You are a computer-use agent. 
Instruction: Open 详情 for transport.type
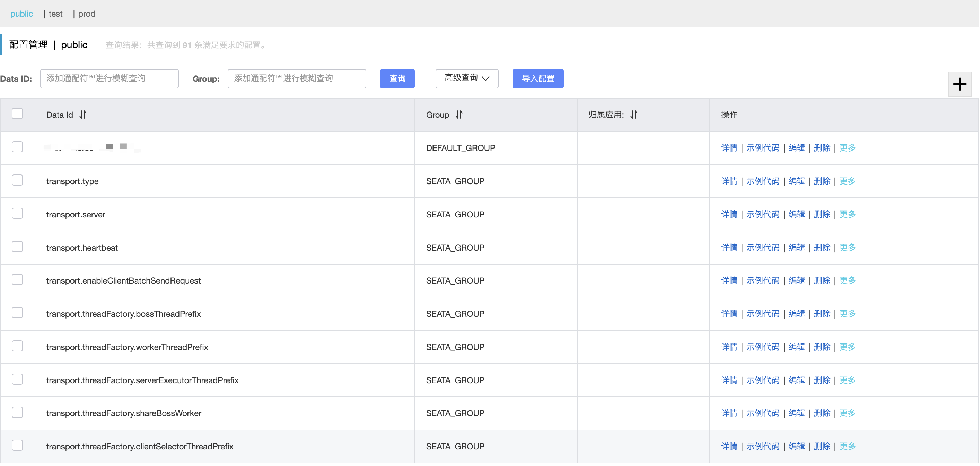(x=729, y=181)
